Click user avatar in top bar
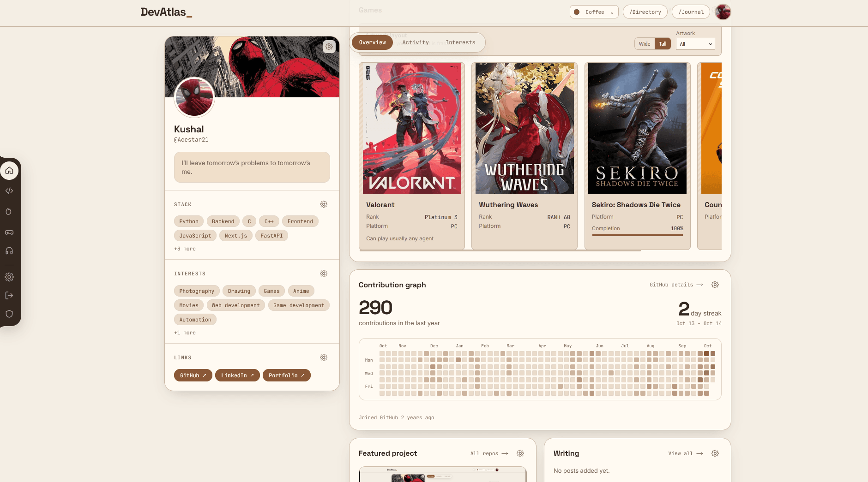Image resolution: width=868 pixels, height=482 pixels. pyautogui.click(x=723, y=12)
